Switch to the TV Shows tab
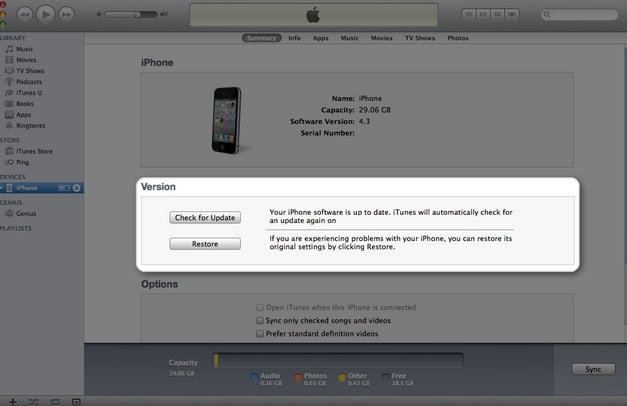 (x=420, y=38)
